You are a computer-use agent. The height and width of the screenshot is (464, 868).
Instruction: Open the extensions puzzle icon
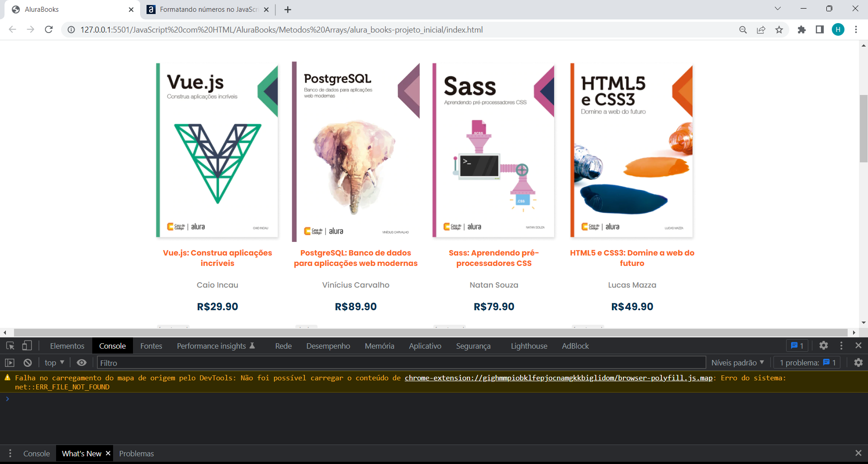point(802,30)
